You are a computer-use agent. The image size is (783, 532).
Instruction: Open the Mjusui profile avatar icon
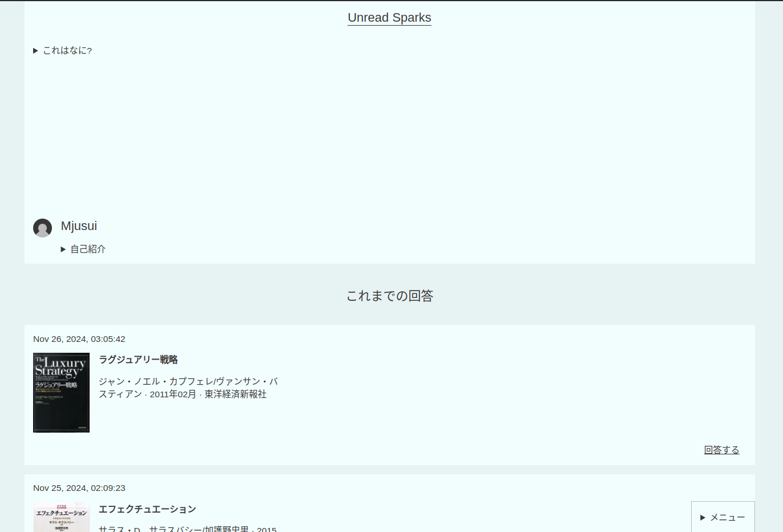click(42, 228)
